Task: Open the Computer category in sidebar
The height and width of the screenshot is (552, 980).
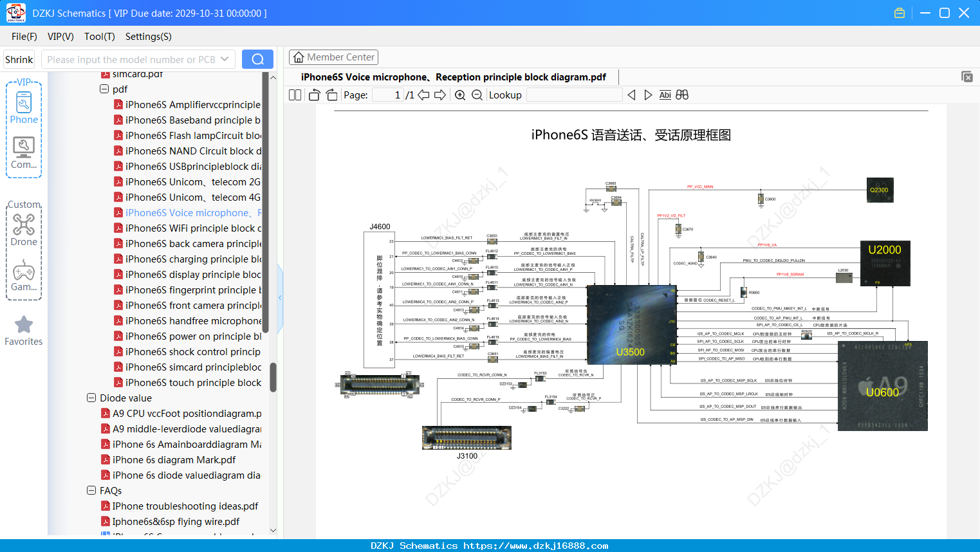Action: click(24, 152)
